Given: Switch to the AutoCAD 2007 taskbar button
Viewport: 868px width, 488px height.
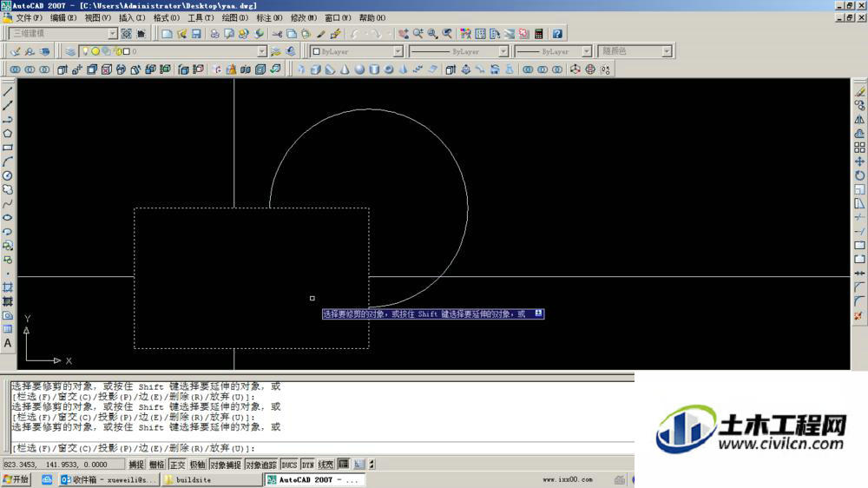Looking at the screenshot, I should click(x=314, y=479).
